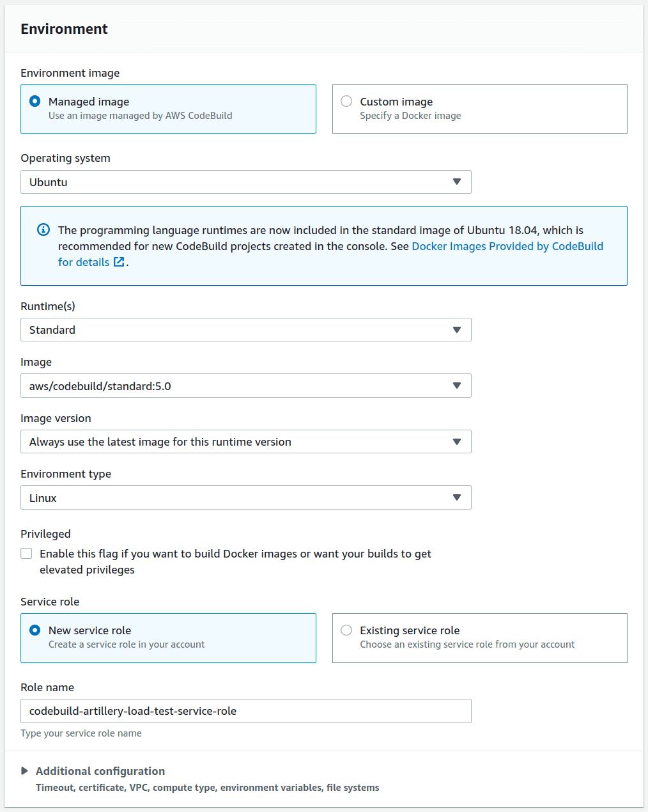This screenshot has height=812, width=648.
Task: Open the Runtime(s) dropdown
Action: point(246,330)
